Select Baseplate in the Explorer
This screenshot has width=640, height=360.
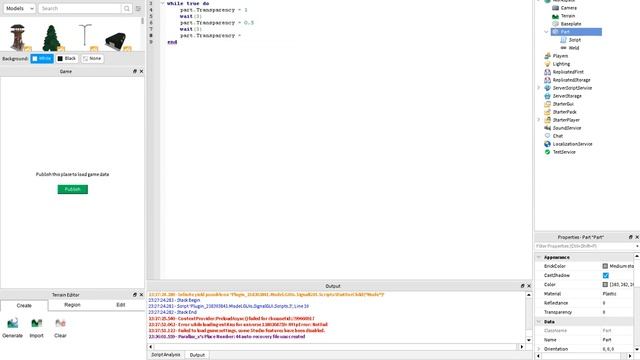[x=571, y=24]
